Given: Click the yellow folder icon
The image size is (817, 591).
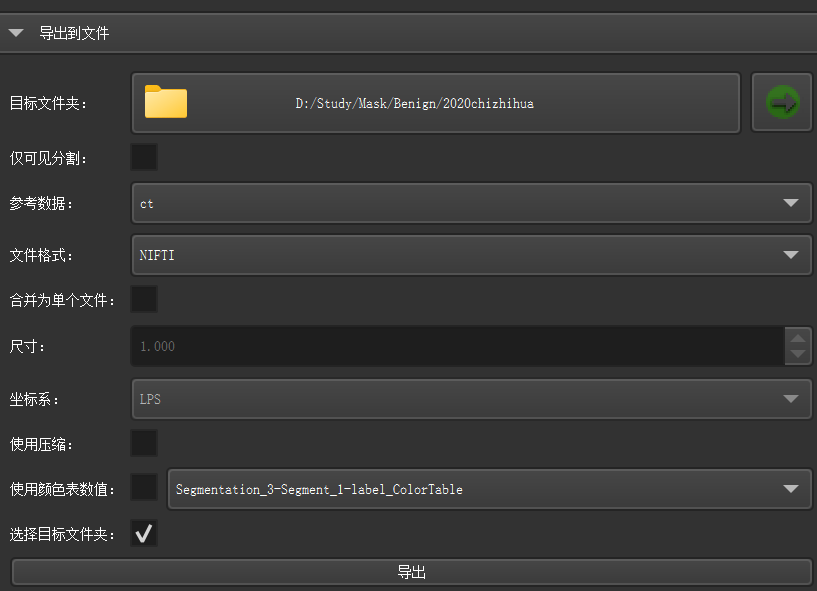Looking at the screenshot, I should pos(166,102).
